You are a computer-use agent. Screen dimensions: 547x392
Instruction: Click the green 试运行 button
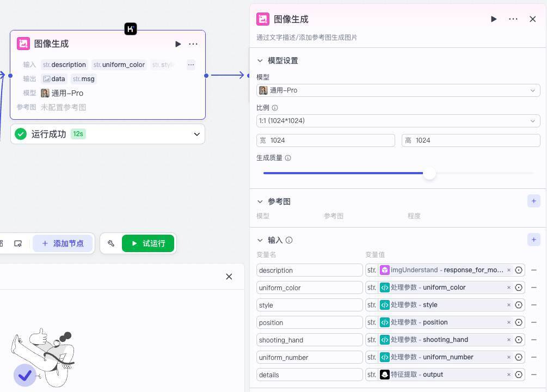coord(148,243)
